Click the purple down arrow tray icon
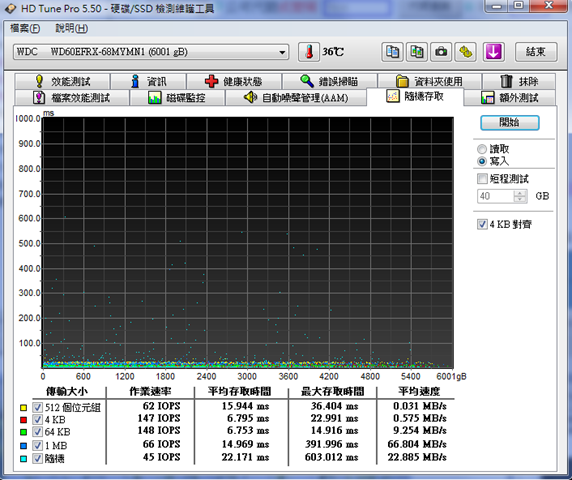The height and width of the screenshot is (480, 572). pos(493,52)
